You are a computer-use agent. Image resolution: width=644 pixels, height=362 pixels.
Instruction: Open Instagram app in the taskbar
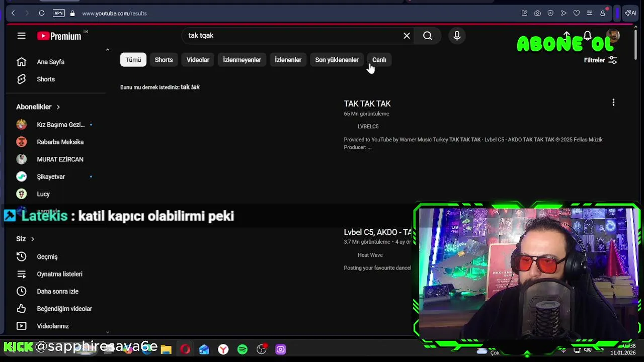281,349
